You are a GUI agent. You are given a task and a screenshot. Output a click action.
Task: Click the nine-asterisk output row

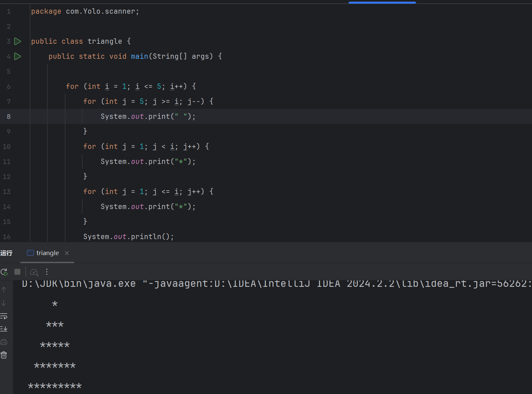[55, 386]
